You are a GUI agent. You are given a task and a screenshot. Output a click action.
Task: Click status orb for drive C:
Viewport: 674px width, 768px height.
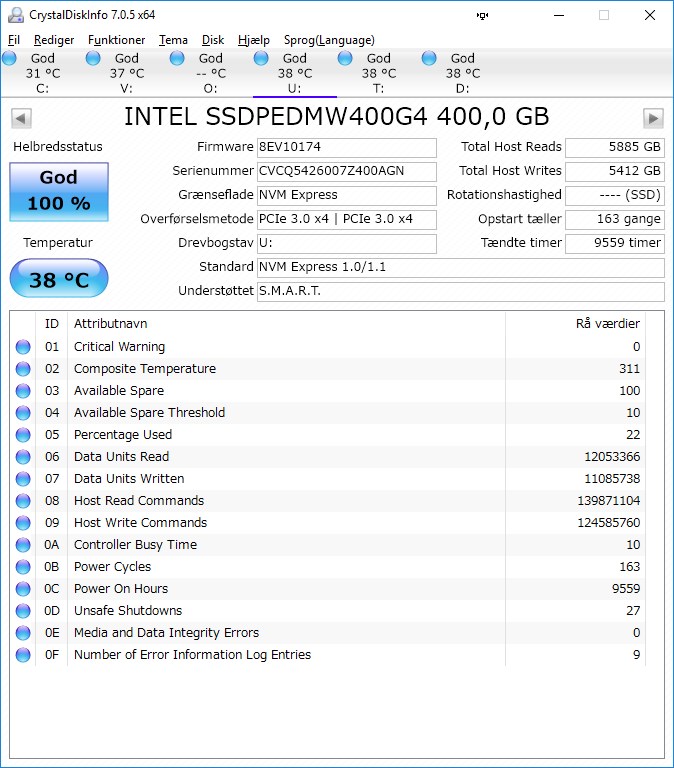[x=9, y=58]
